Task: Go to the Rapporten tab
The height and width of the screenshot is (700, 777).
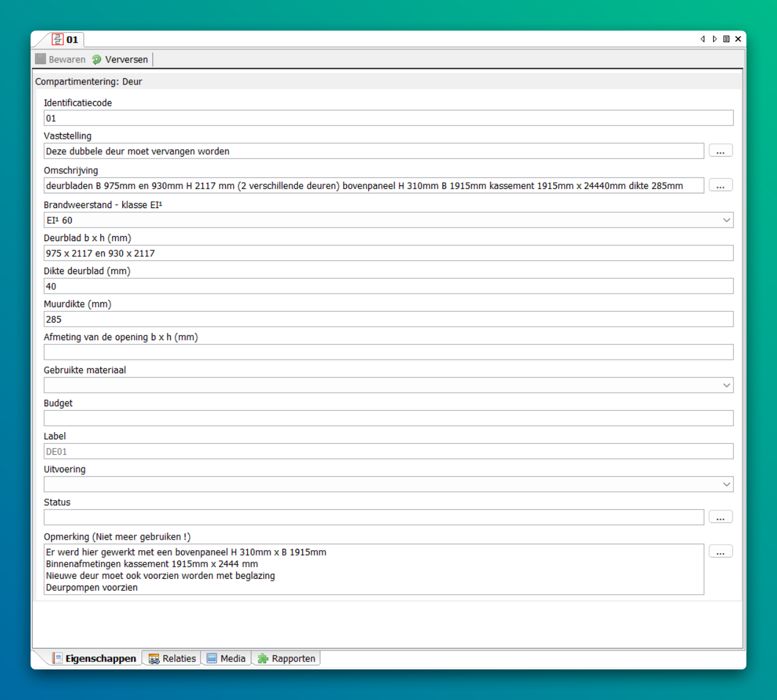Action: tap(286, 658)
